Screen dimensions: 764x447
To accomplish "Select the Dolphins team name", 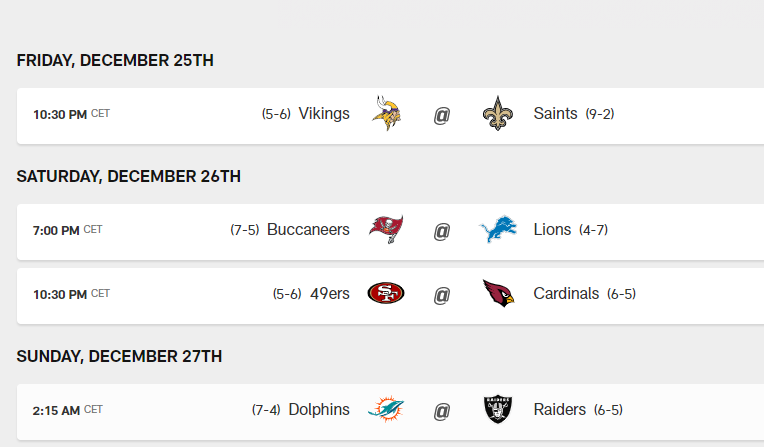I will [319, 410].
